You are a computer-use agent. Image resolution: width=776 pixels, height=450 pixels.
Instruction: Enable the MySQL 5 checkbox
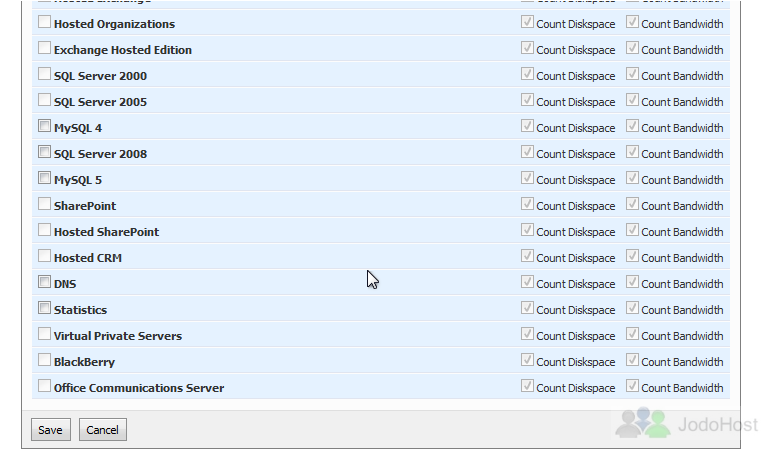tap(44, 178)
